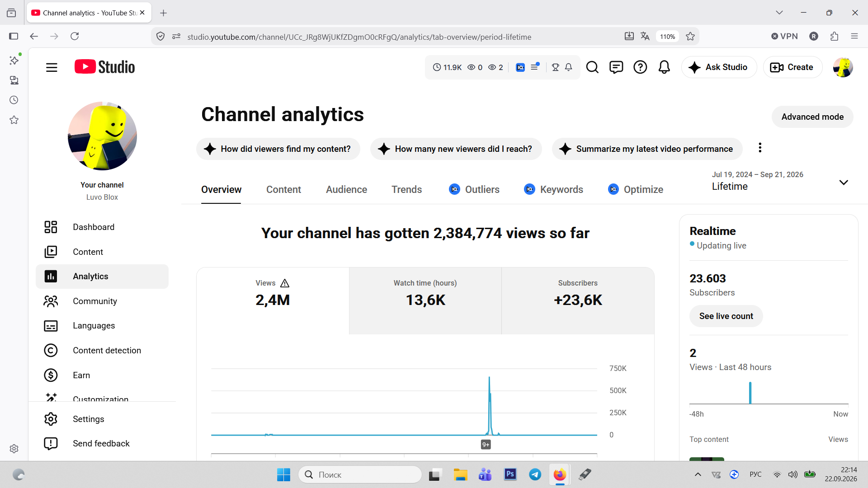Click the YouTube Studio logo

pos(105,67)
